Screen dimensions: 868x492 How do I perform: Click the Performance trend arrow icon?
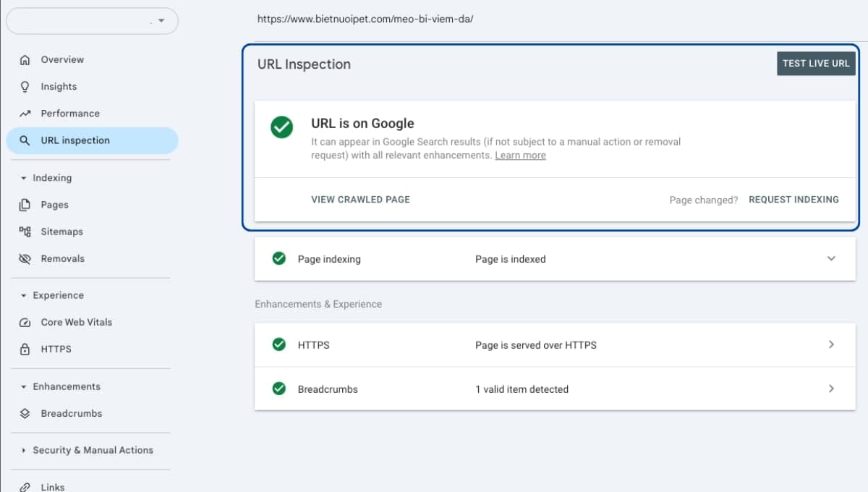25,114
